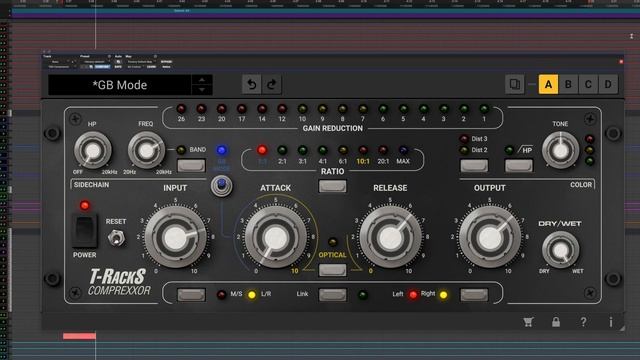Click the GAIN REDUCTION meter label
640x360 pixels.
click(x=333, y=128)
